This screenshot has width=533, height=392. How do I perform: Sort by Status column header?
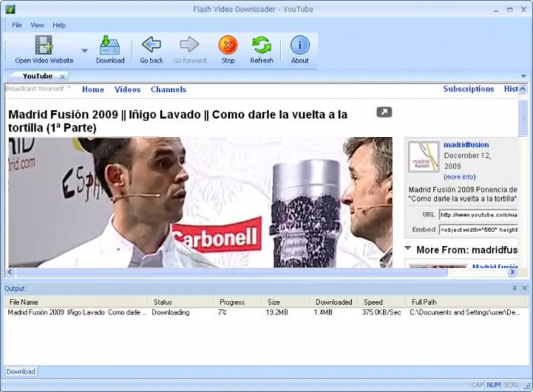[x=181, y=302]
